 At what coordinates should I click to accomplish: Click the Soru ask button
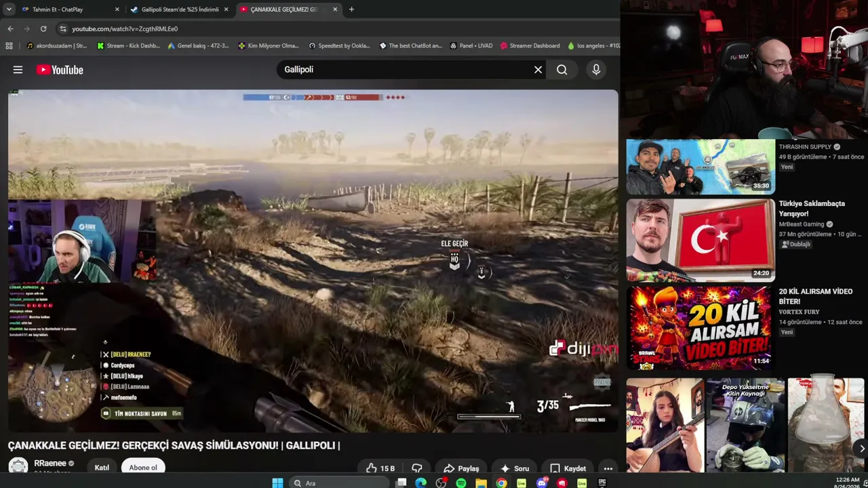(514, 468)
